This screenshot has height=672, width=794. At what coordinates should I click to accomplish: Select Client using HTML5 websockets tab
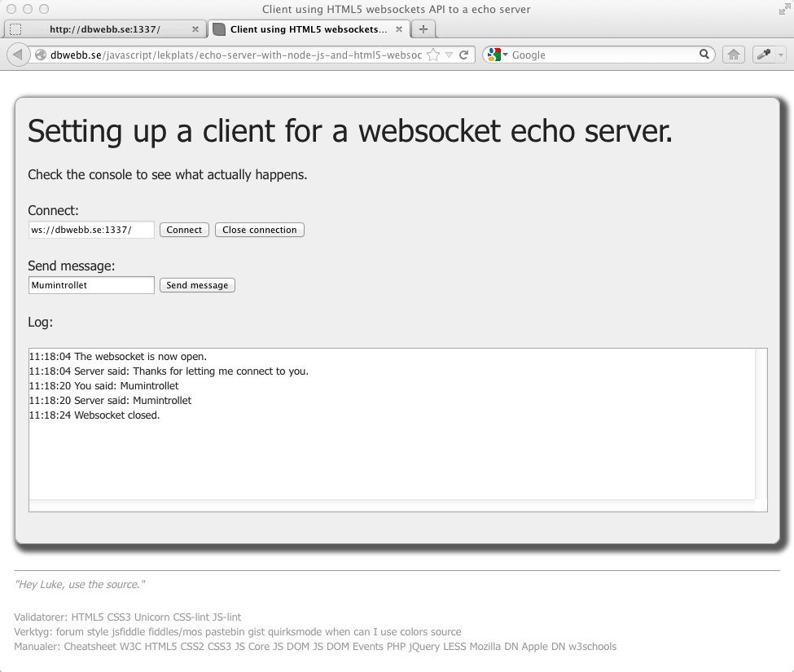tap(309, 29)
